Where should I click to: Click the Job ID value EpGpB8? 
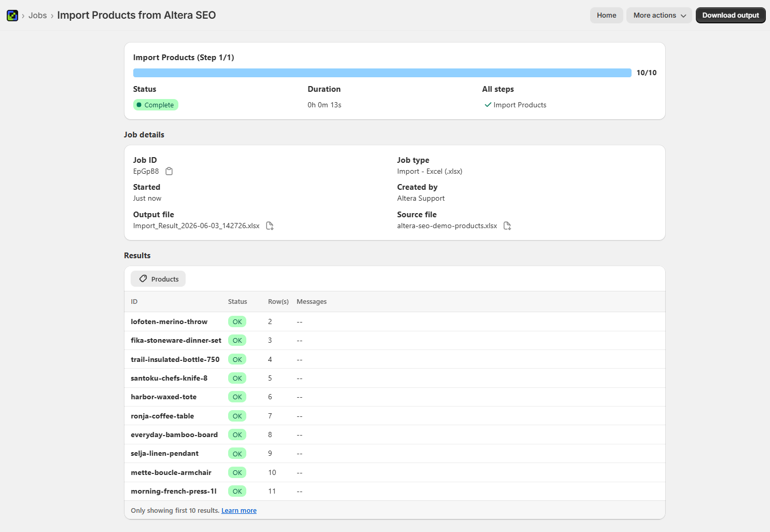point(146,171)
